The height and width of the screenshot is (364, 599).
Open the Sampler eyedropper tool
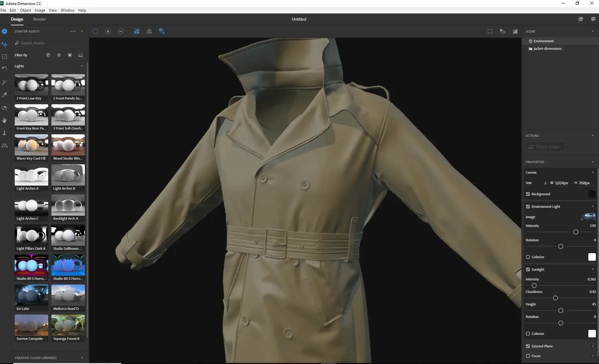(x=4, y=95)
